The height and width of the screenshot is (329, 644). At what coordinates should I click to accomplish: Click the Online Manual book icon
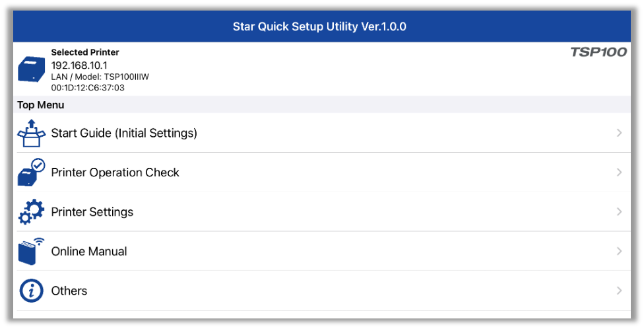coord(31,251)
